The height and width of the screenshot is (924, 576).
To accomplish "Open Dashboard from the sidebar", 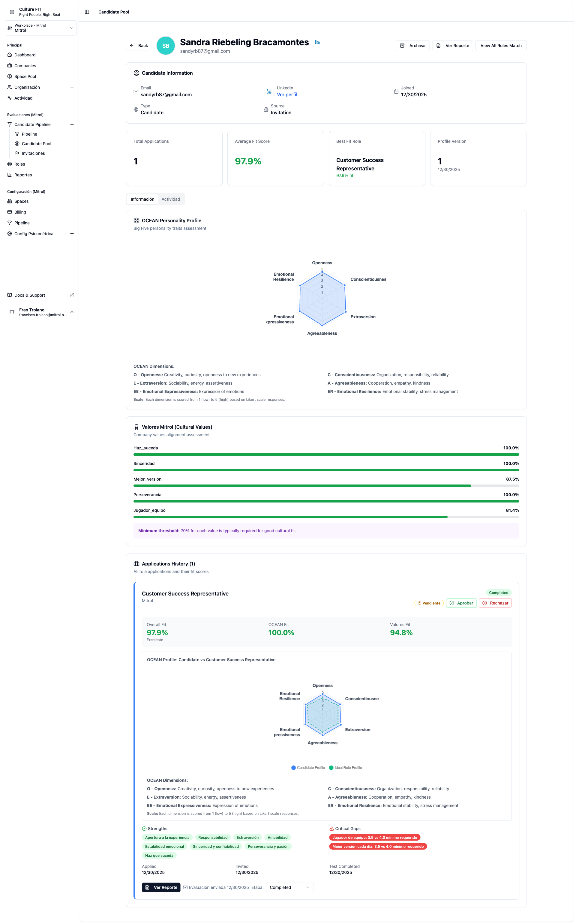I will pyautogui.click(x=25, y=55).
